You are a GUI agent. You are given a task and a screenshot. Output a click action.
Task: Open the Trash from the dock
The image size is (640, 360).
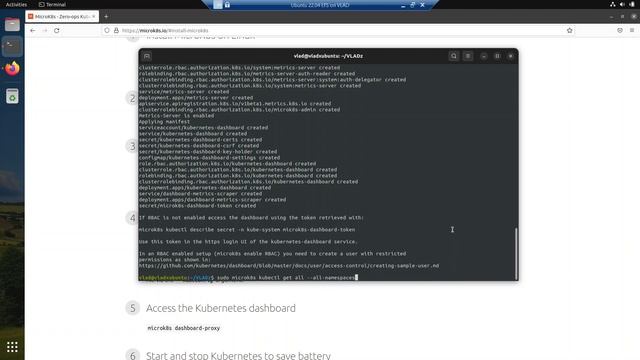(12, 96)
